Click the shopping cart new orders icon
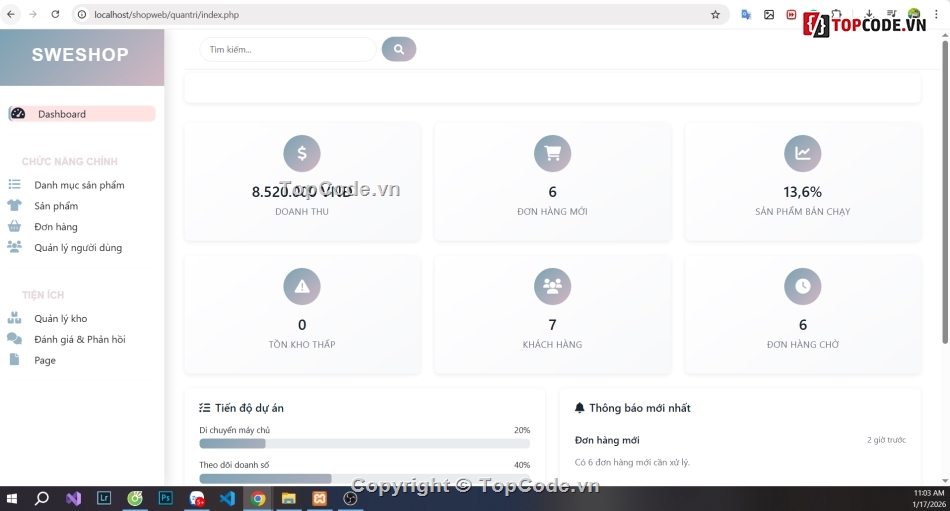Screen dimensions: 950x511 [552, 153]
